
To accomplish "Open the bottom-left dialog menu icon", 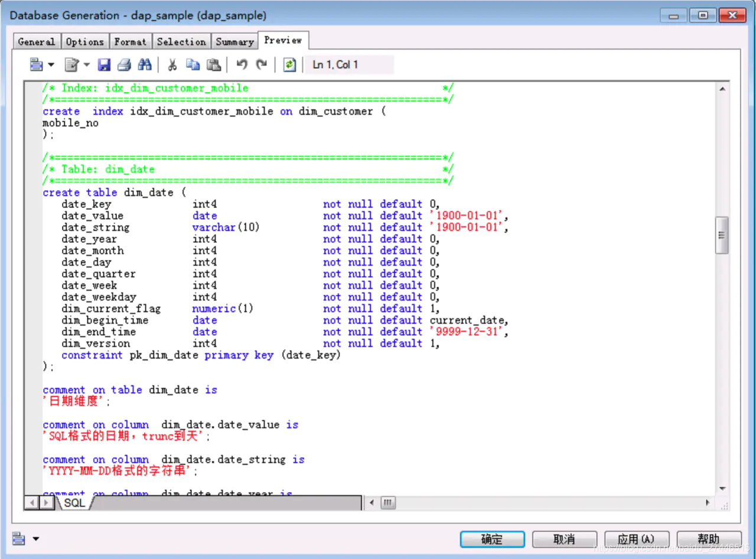I will 19,538.
